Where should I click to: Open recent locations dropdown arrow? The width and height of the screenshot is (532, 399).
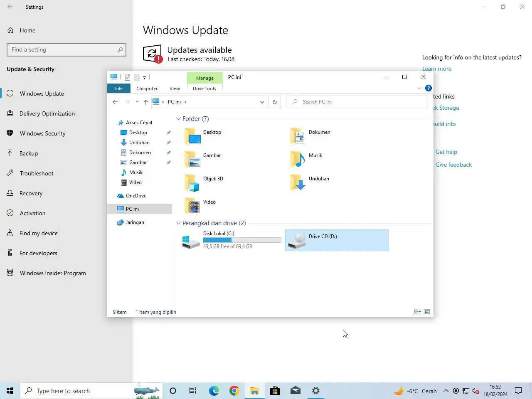[137, 102]
